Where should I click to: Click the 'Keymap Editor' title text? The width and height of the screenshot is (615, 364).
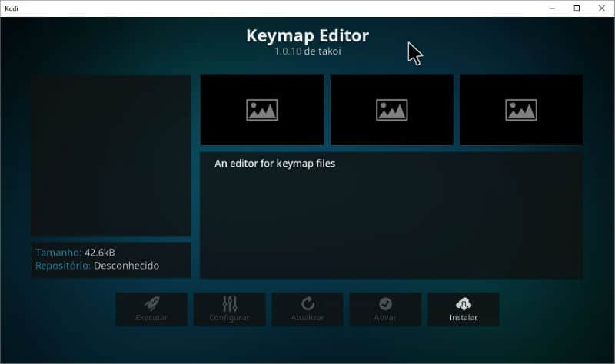pos(307,35)
